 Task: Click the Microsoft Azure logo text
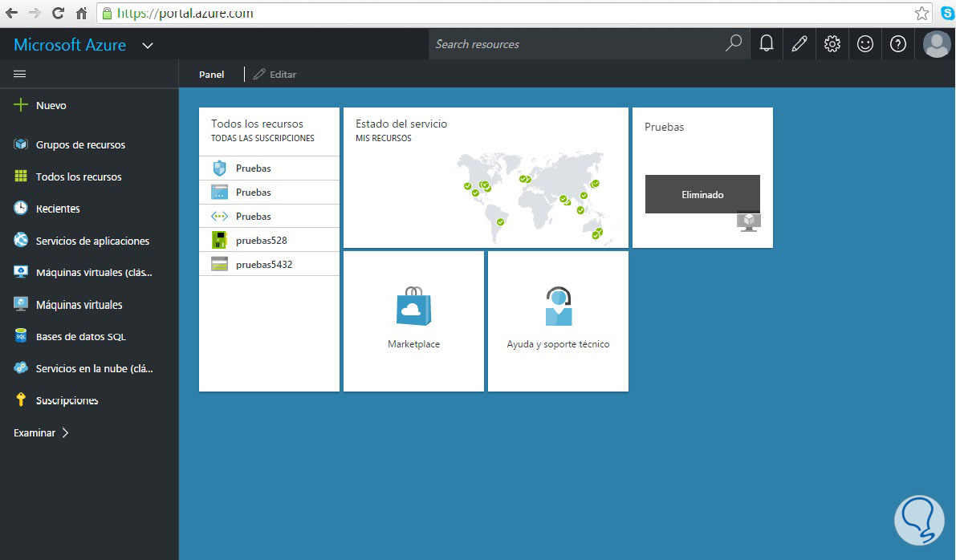(x=70, y=44)
